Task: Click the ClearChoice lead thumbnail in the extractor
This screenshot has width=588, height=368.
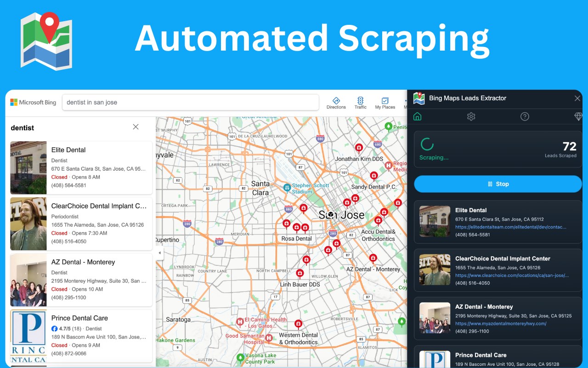Action: [x=435, y=270]
